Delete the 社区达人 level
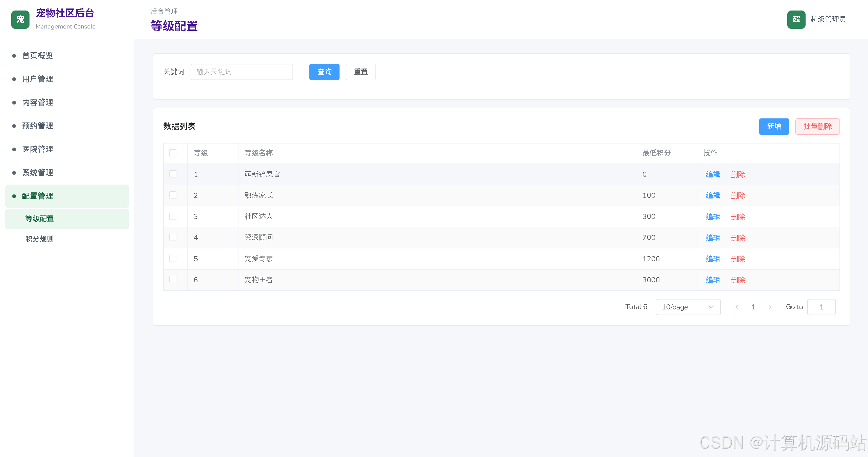The image size is (868, 457). click(x=738, y=217)
